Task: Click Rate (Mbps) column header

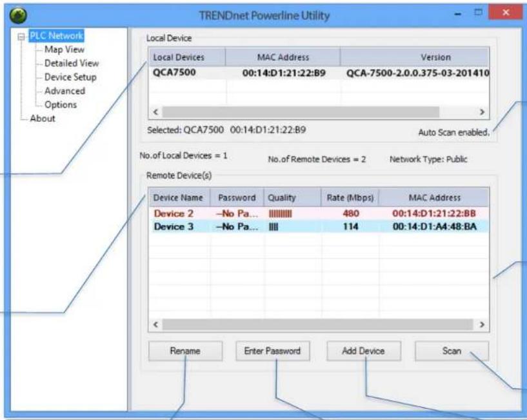Action: pos(350,197)
